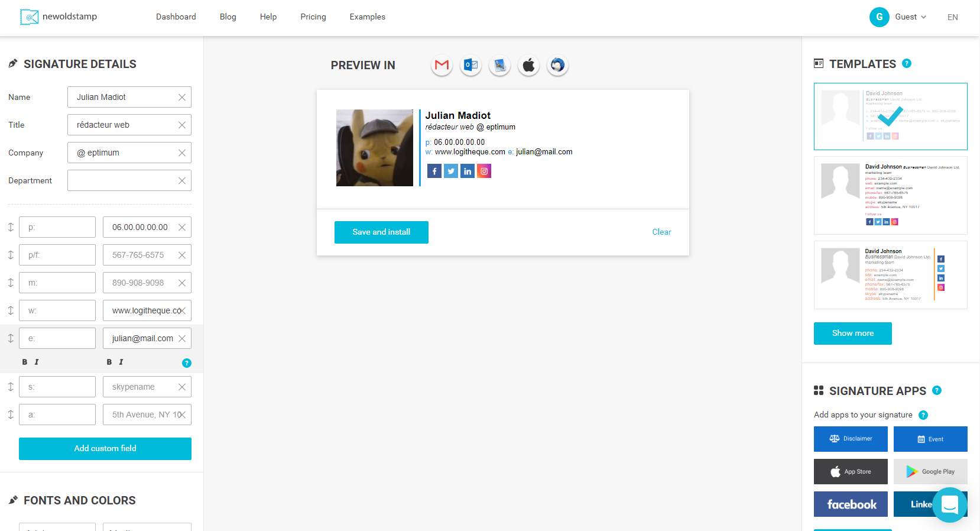Click the Pikachu photo in preview
The height and width of the screenshot is (531, 980).
tap(375, 148)
